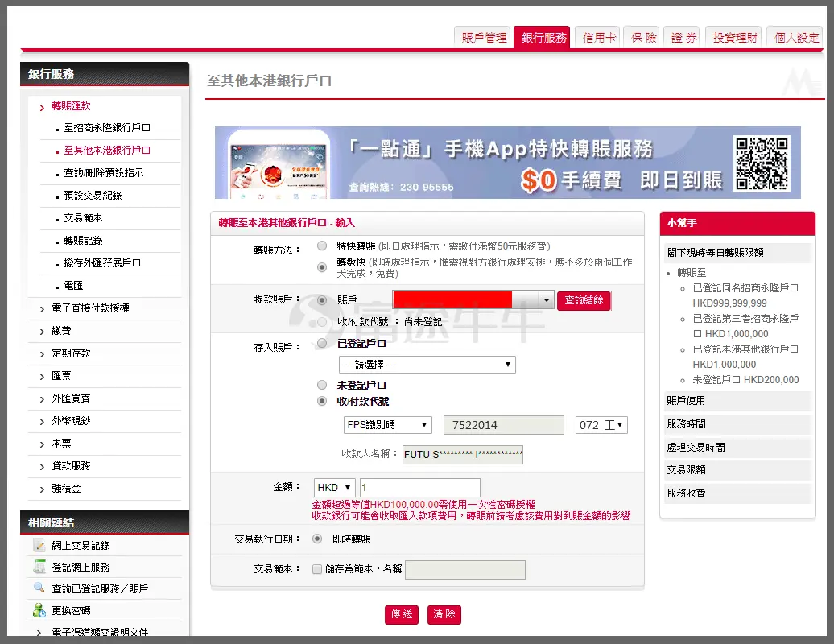Click the phone app image in the banner
This screenshot has height=644, width=834.
(x=278, y=164)
